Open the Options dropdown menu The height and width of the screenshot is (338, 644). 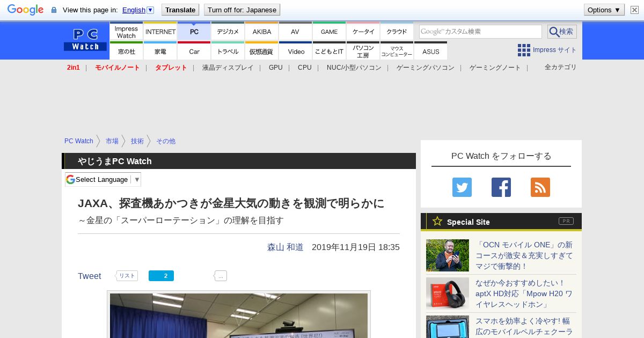[604, 10]
